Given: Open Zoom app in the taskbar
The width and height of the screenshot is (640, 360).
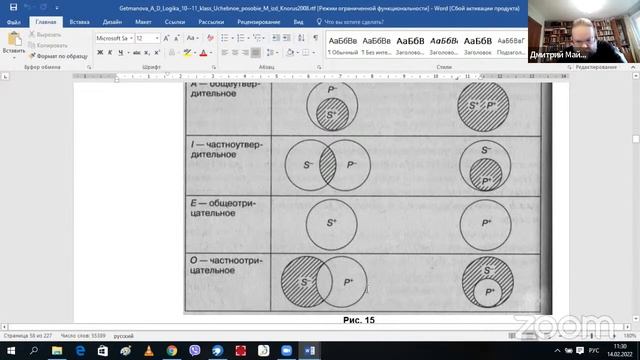Looking at the screenshot, I should click(x=287, y=351).
